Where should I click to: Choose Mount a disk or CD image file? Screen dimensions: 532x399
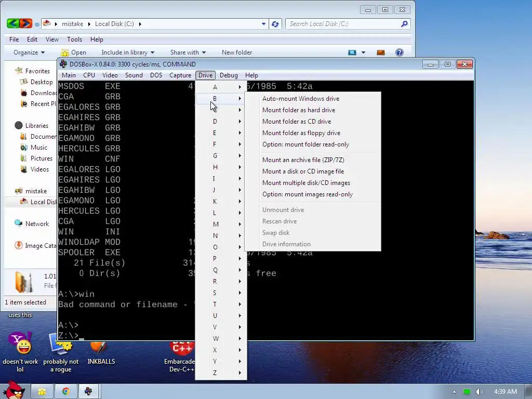click(x=312, y=171)
